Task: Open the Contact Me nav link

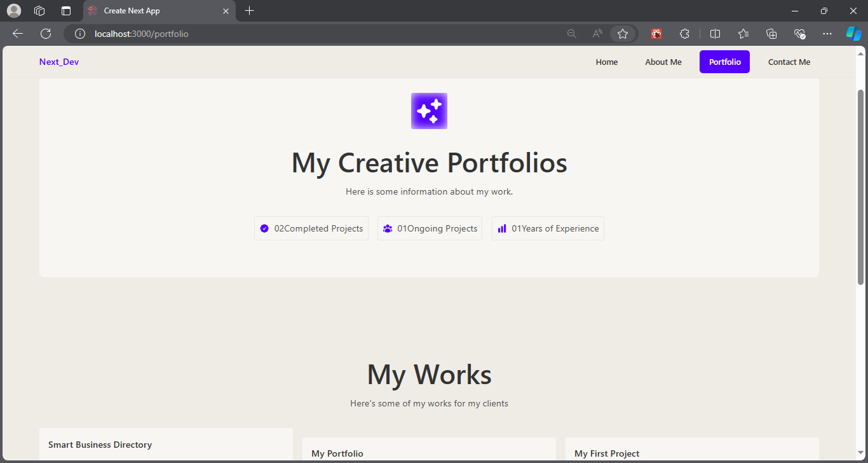Action: (x=789, y=62)
